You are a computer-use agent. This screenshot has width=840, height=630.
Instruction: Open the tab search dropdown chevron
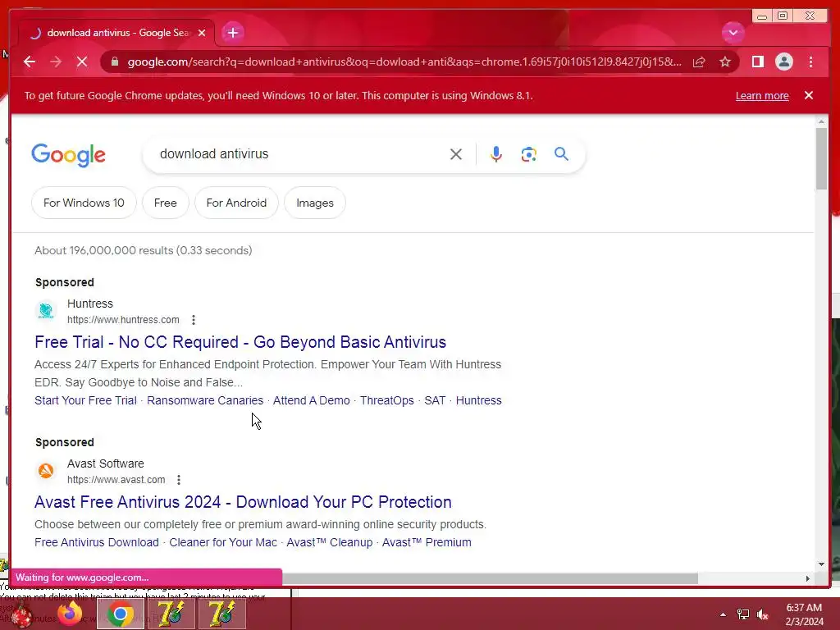(x=733, y=33)
